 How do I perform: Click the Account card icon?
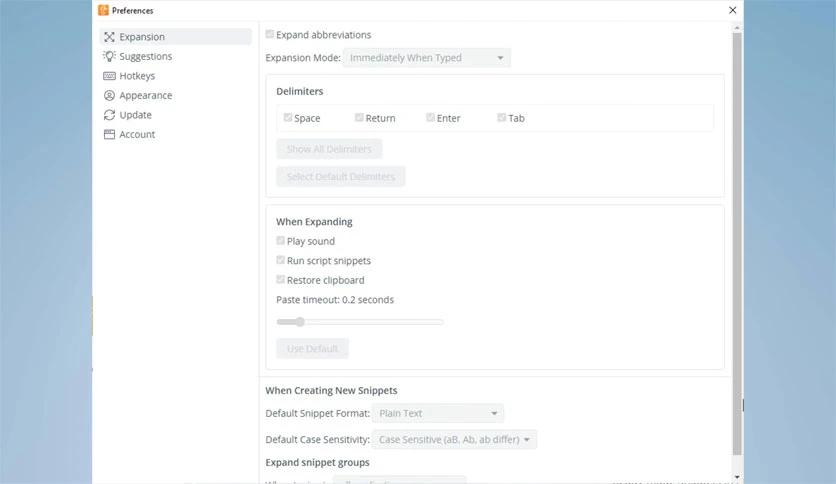tap(110, 135)
